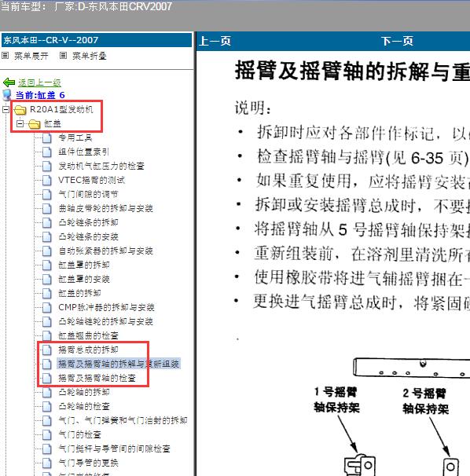Click the computer icon beside 当前:缸盖
Screen dimensions: 470x476
(x=7, y=95)
